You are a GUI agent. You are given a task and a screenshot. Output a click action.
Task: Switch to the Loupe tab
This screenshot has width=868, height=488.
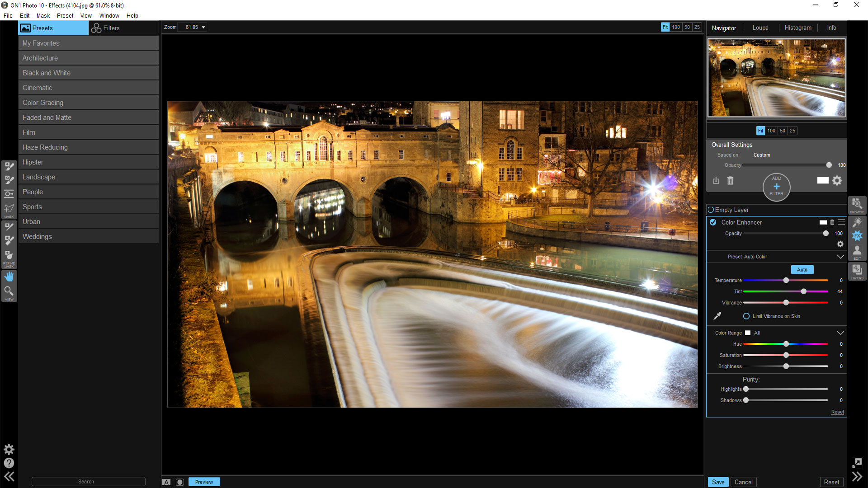[760, 28]
